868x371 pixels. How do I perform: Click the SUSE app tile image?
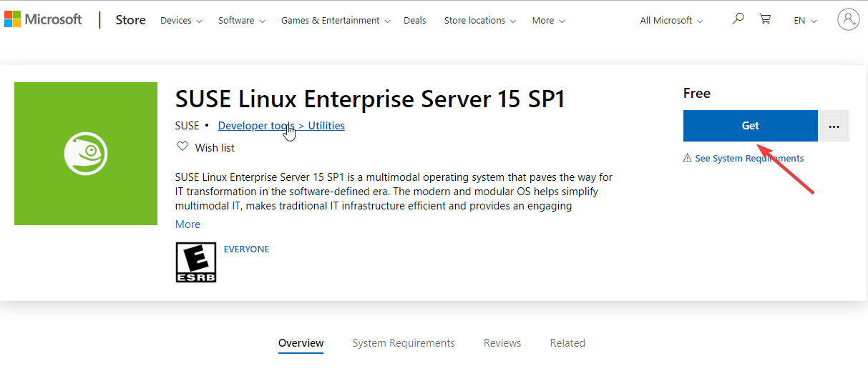(x=86, y=154)
